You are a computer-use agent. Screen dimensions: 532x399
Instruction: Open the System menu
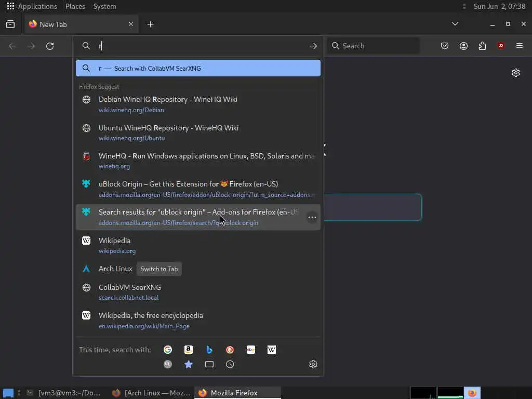click(104, 6)
